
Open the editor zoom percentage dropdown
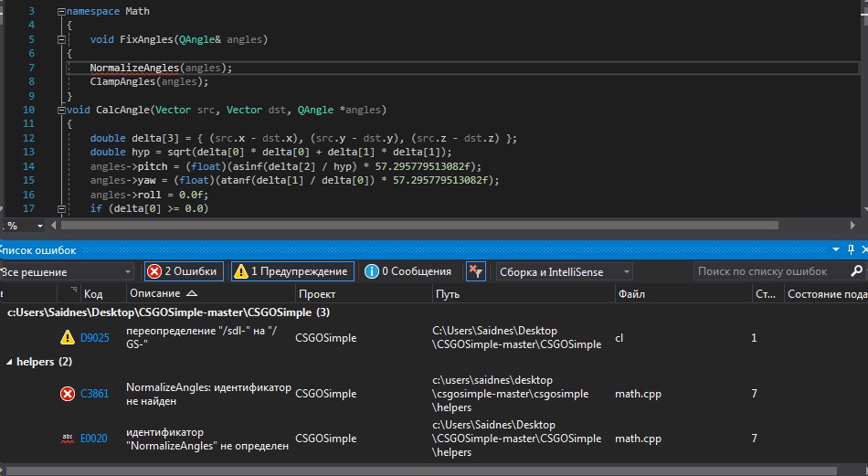(x=40, y=226)
